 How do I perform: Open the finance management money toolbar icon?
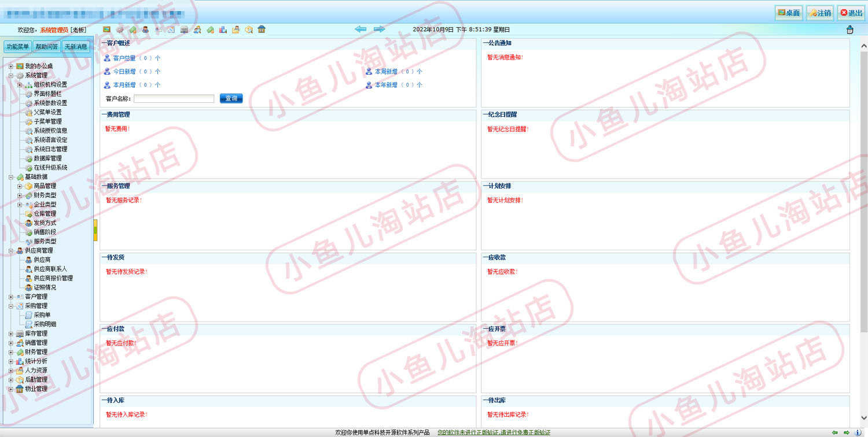click(210, 29)
